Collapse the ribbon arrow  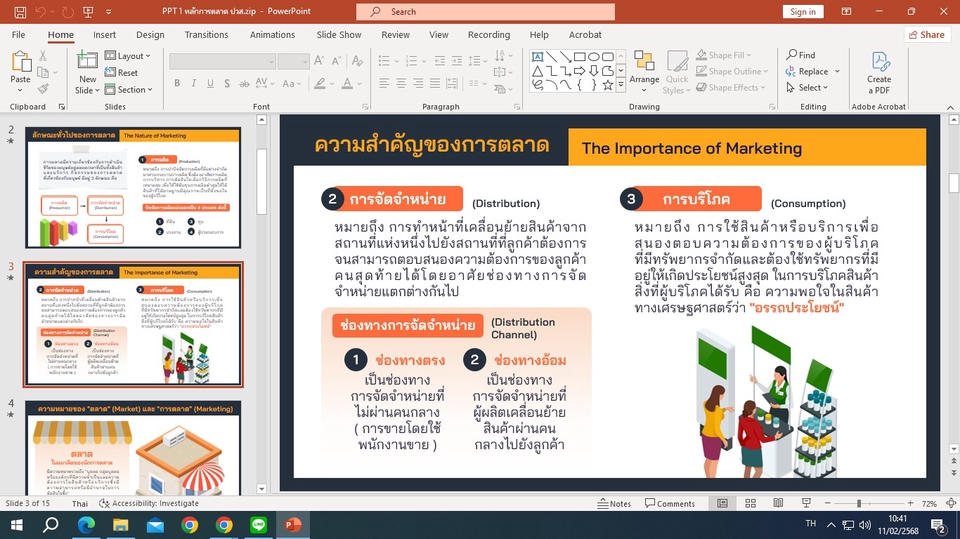(x=950, y=107)
